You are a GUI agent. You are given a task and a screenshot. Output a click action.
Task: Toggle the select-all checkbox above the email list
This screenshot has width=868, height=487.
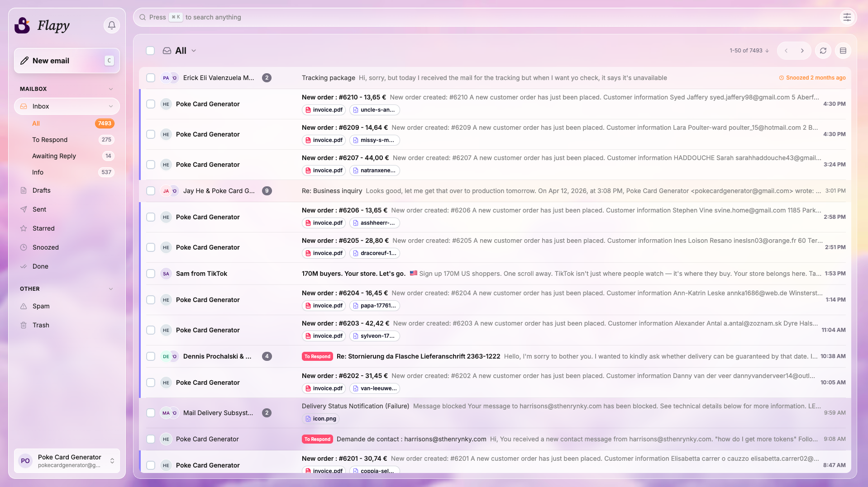150,51
